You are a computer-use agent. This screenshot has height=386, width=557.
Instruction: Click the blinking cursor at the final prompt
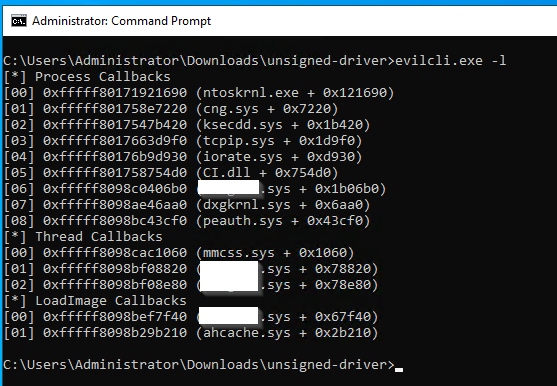[399, 370]
